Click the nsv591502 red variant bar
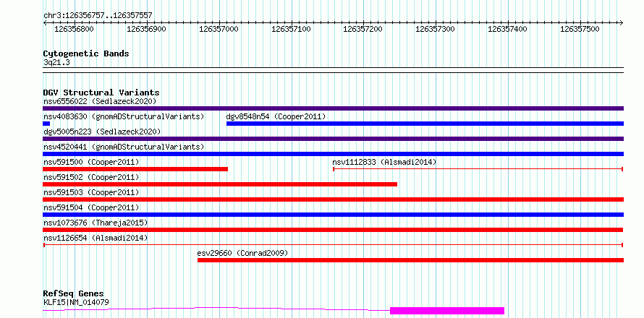The image size is (644, 318). 220,184
